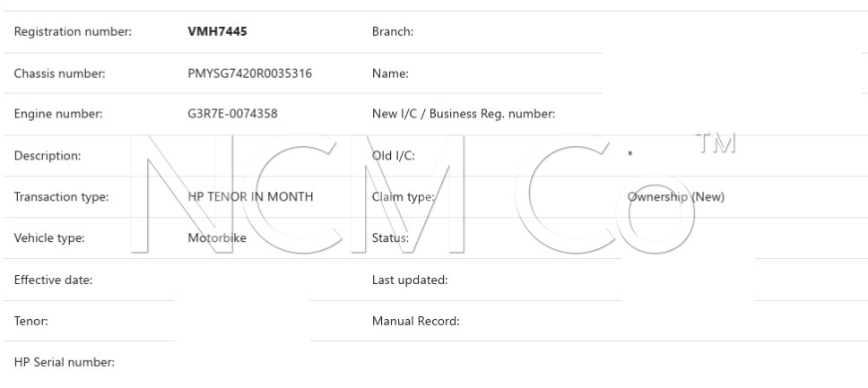
Task: Click the Ownership (New) claim type value
Action: pyautogui.click(x=675, y=197)
